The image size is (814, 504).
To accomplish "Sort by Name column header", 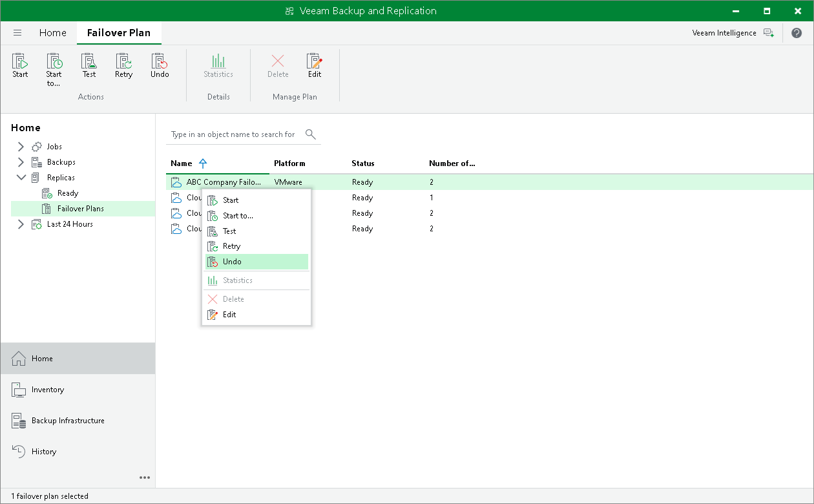I will 181,163.
